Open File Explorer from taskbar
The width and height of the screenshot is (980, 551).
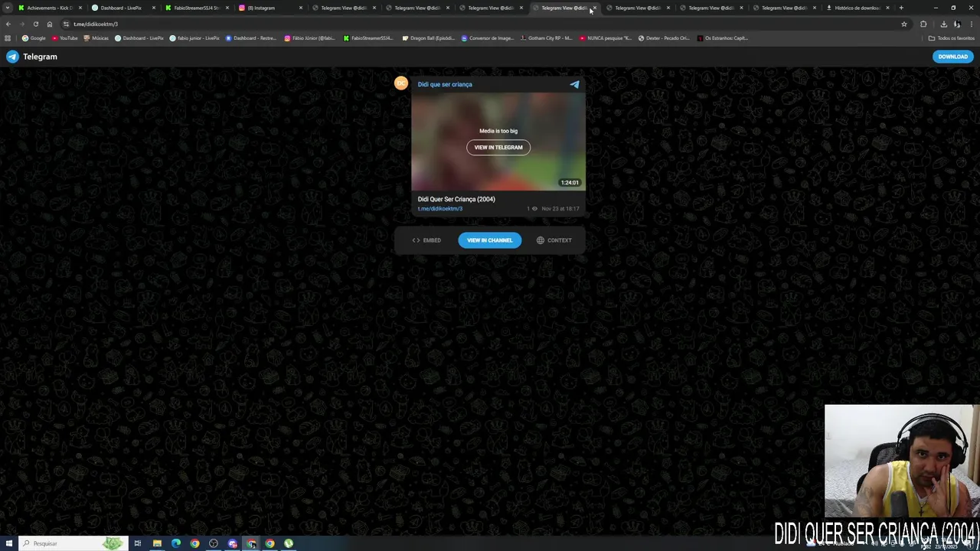pos(157,543)
